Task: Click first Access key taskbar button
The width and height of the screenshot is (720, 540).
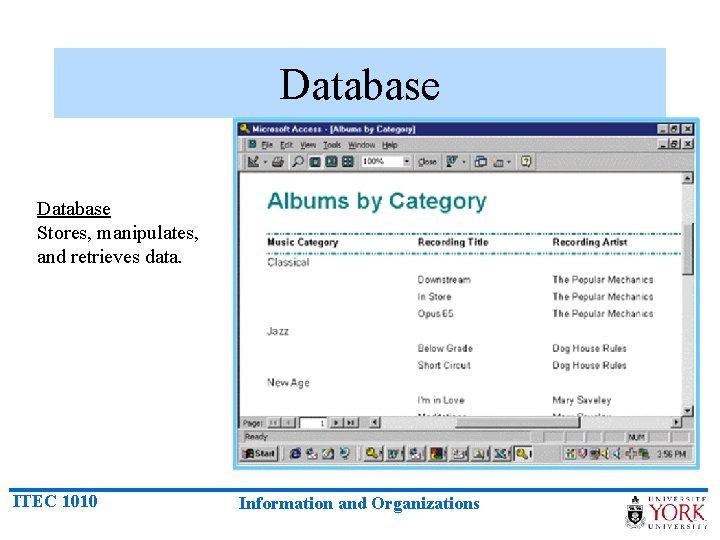Action: click(x=374, y=454)
